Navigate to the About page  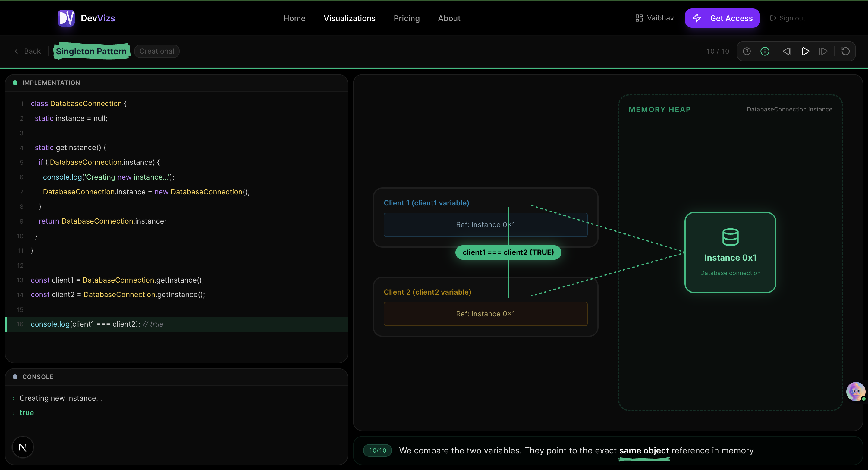click(449, 18)
